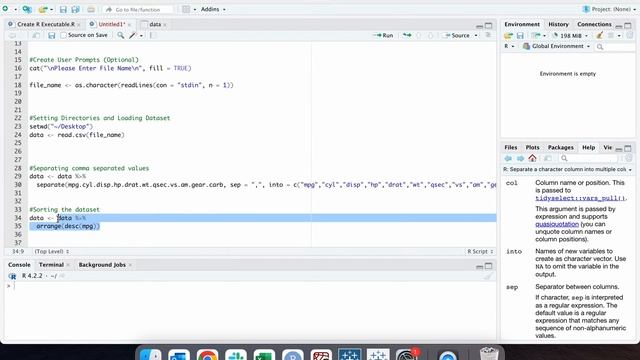640x360 pixels.
Task: Open the Global Environment dropdown
Action: click(556, 47)
